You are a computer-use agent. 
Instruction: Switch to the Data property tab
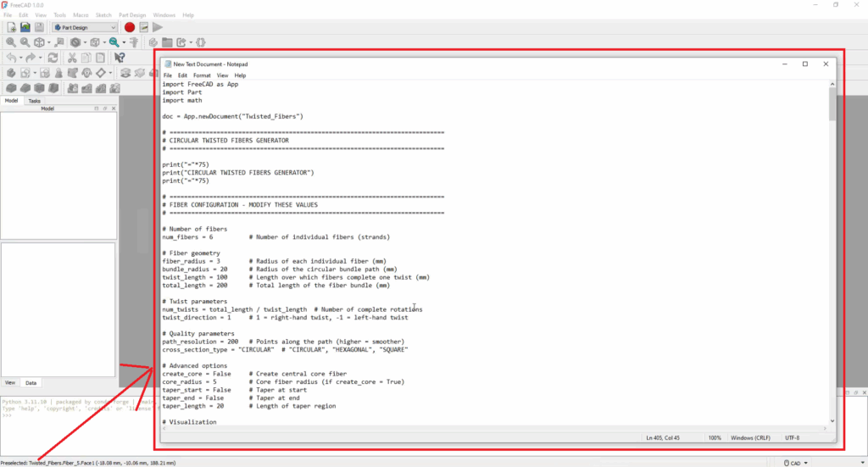click(31, 383)
